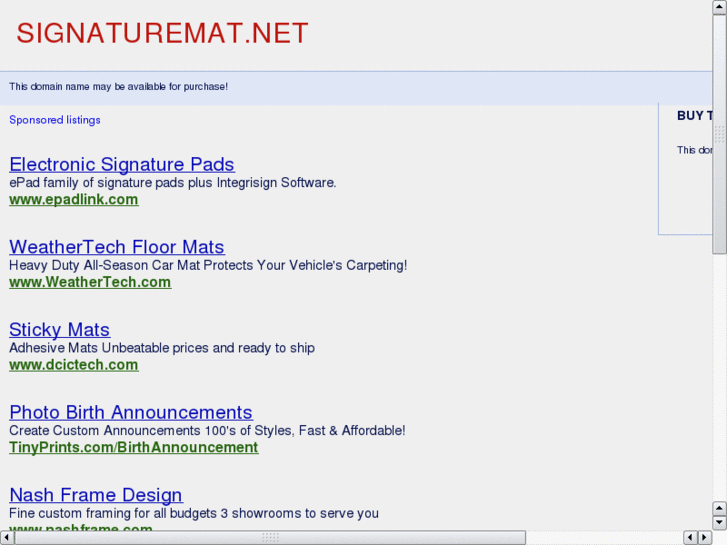Viewport: 727px width, 545px height.
Task: Click the ePad family description text
Action: pos(172,183)
